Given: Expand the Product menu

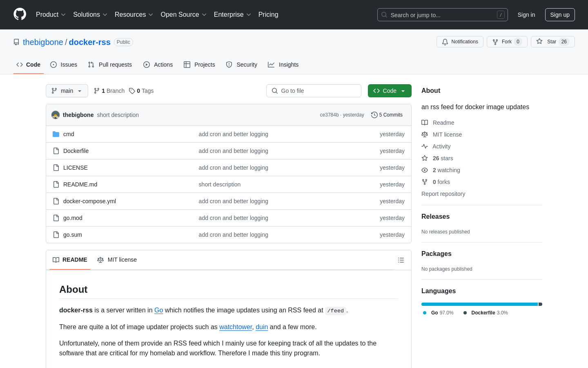Looking at the screenshot, I should coord(51,15).
